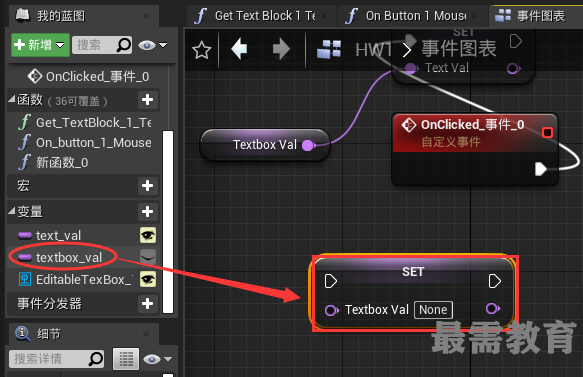Click the 宏 section header

coord(23,186)
